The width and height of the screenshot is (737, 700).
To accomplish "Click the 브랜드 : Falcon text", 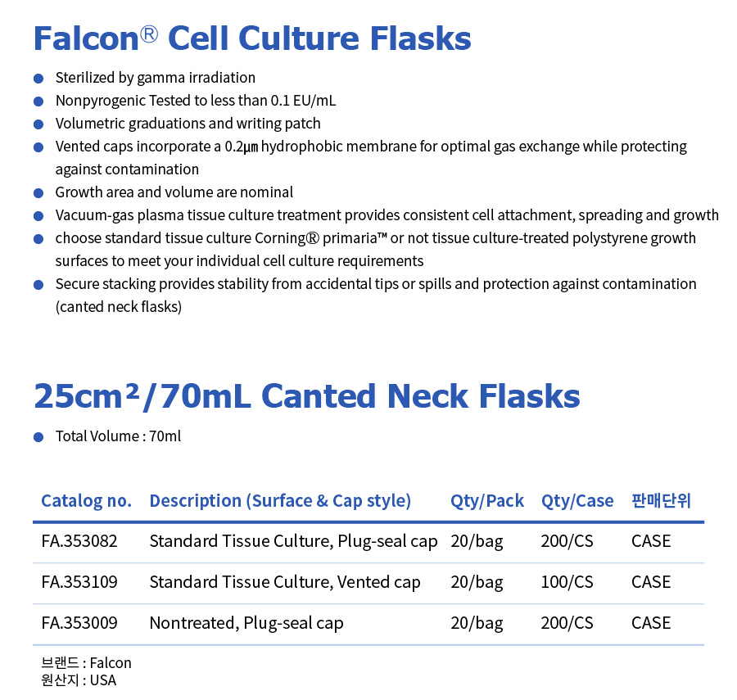I will point(87,663).
